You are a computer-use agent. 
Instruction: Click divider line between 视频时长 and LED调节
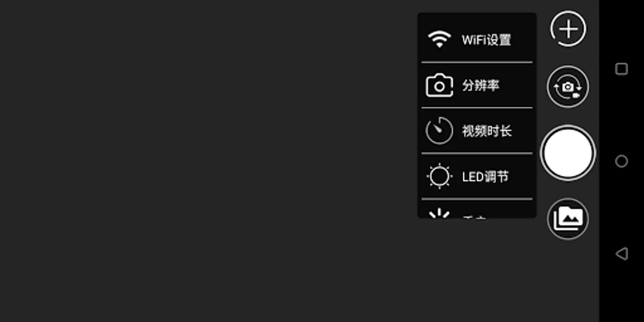coord(477,154)
